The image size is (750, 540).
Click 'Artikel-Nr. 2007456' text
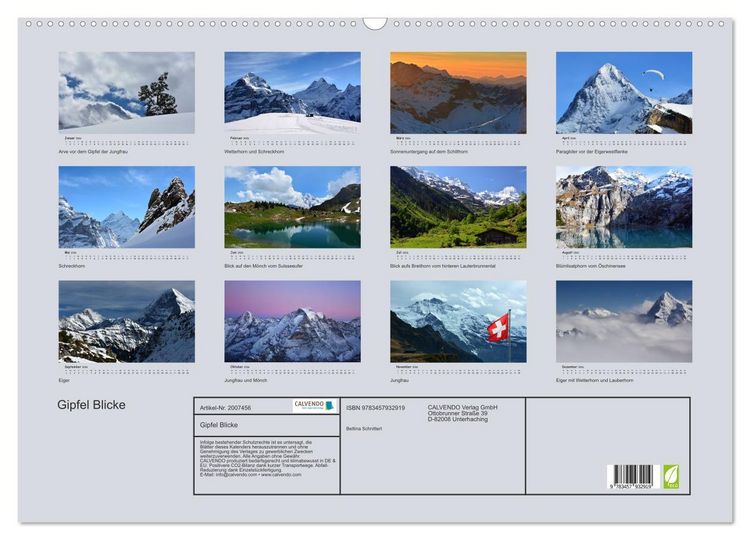[x=225, y=408]
